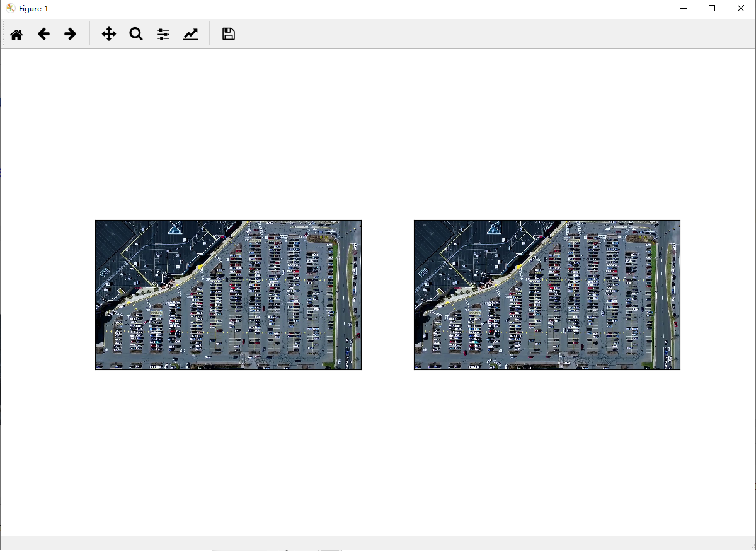Save the figure with the floppy icon
The width and height of the screenshot is (756, 551).
tap(229, 34)
